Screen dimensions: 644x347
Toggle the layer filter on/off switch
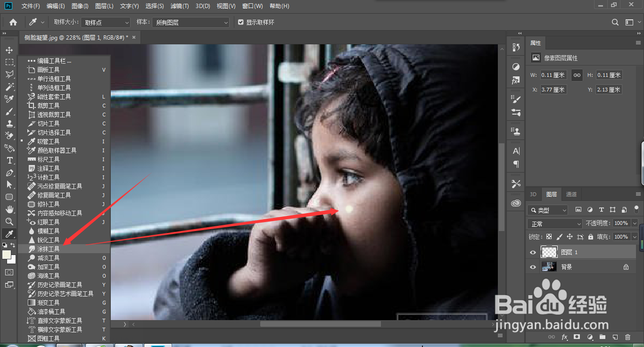point(636,208)
